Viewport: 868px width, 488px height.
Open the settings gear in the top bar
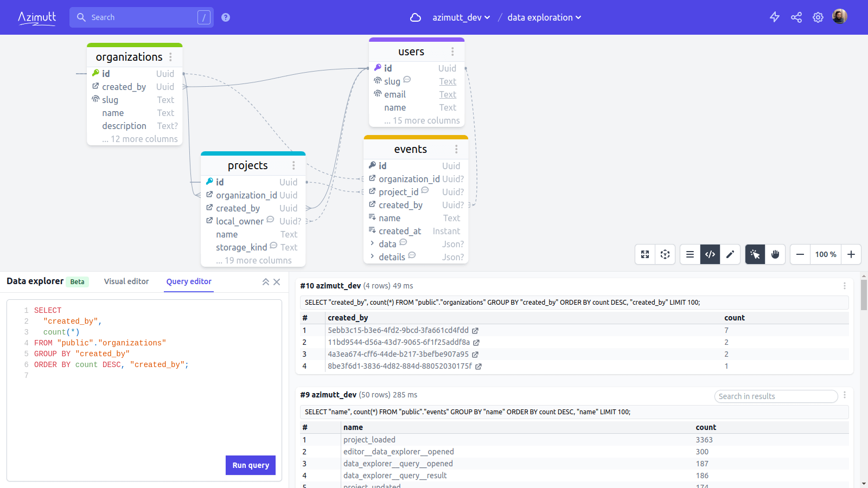pos(818,17)
